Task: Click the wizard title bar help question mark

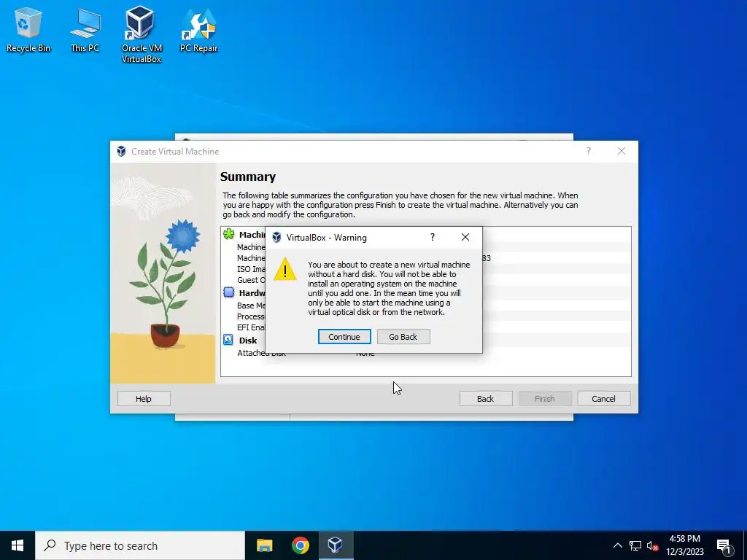Action: tap(589, 151)
